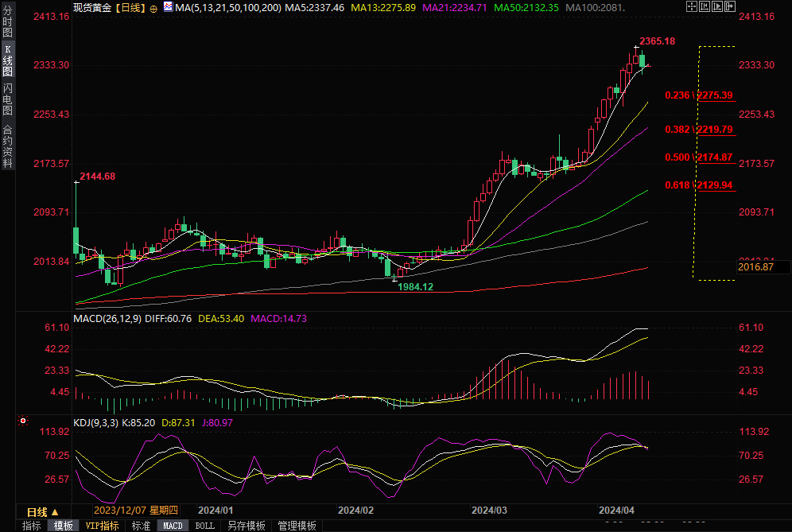Switch to BOLL template
This screenshot has width=792, height=532.
click(204, 526)
